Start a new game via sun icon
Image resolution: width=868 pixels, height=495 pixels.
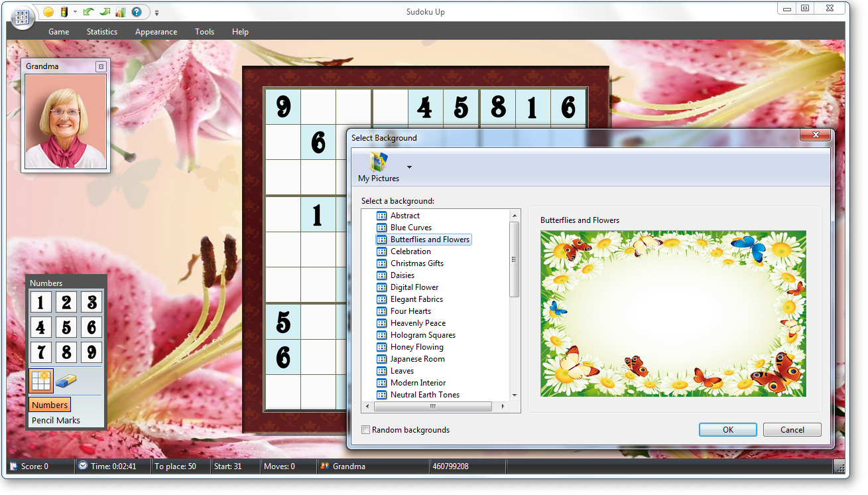pyautogui.click(x=48, y=11)
